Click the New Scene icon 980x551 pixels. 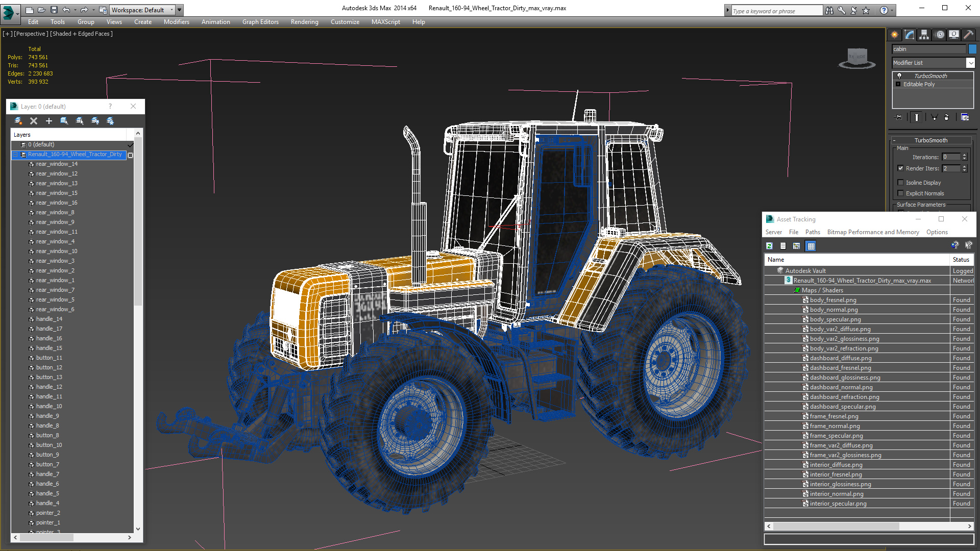[30, 10]
